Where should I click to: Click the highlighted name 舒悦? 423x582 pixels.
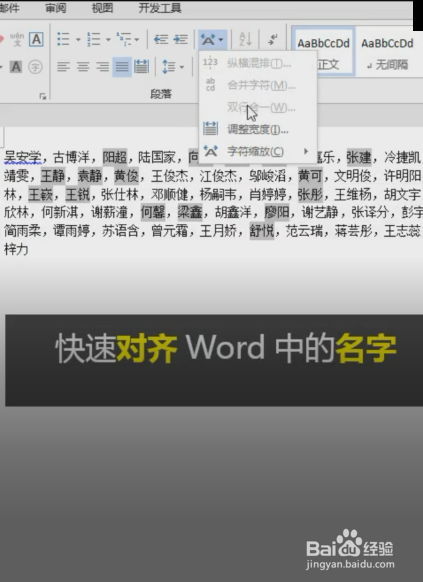click(262, 231)
